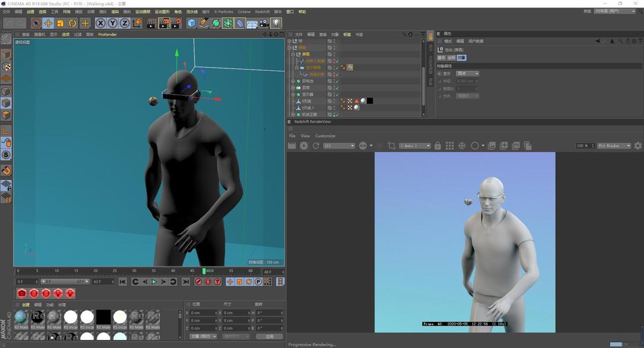Open RenderView AOV dropdown showing 111
The height and width of the screenshot is (348, 644).
339,146
